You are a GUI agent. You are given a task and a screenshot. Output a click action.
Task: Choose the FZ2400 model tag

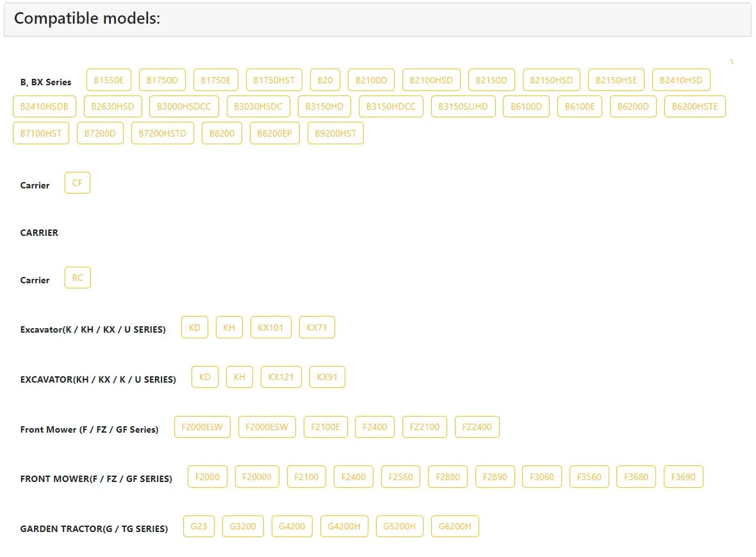tap(477, 427)
